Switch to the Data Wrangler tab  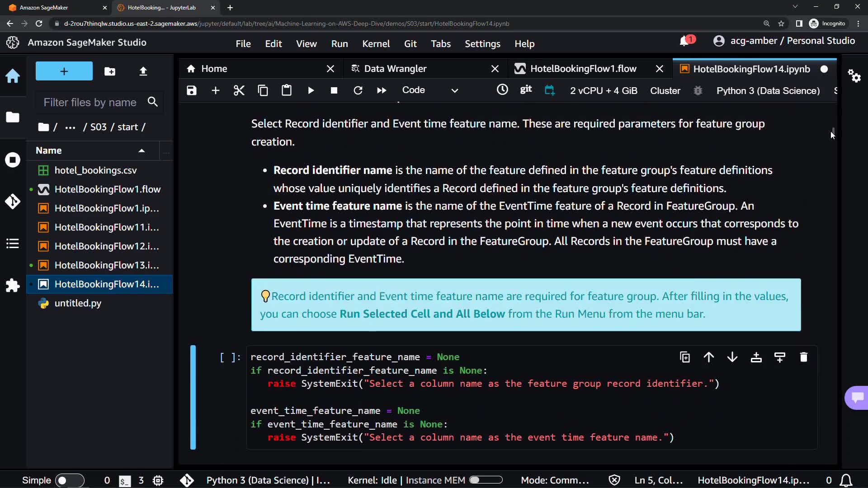tap(395, 69)
